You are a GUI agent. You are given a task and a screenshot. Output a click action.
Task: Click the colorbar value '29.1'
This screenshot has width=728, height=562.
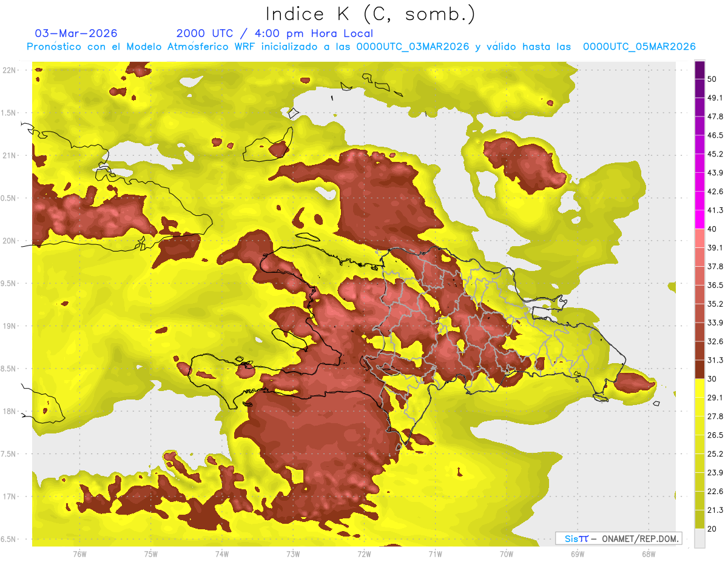(x=715, y=398)
